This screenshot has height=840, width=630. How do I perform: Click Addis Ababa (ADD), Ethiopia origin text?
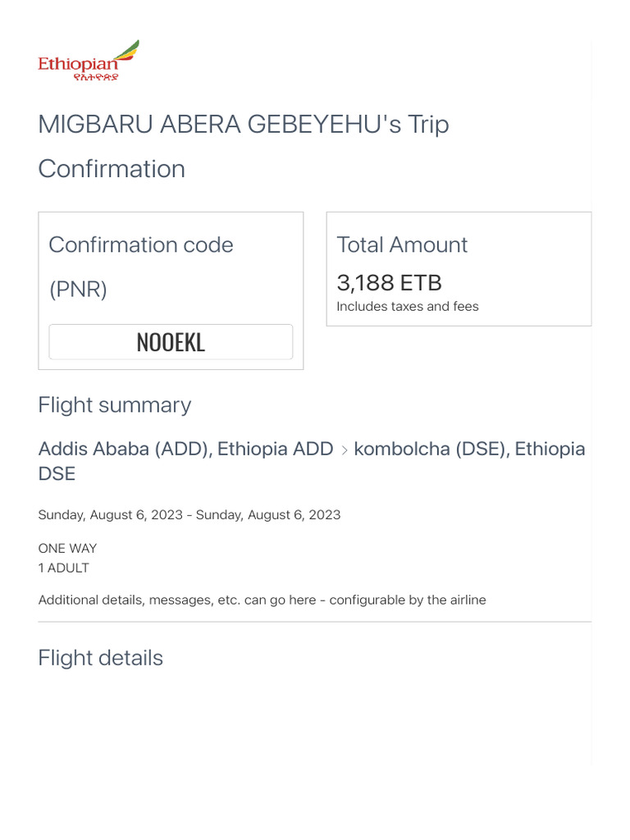tap(185, 449)
